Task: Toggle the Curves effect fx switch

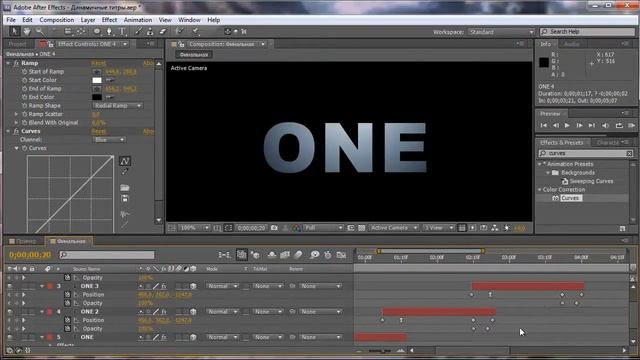Action: coord(16,131)
